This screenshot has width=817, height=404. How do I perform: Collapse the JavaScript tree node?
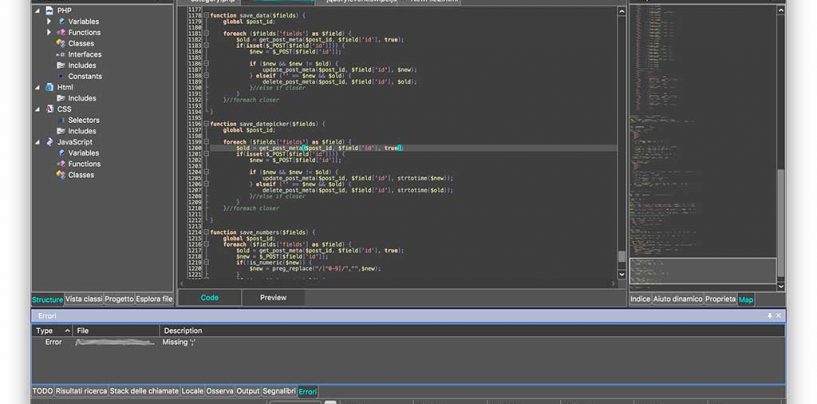click(x=38, y=142)
